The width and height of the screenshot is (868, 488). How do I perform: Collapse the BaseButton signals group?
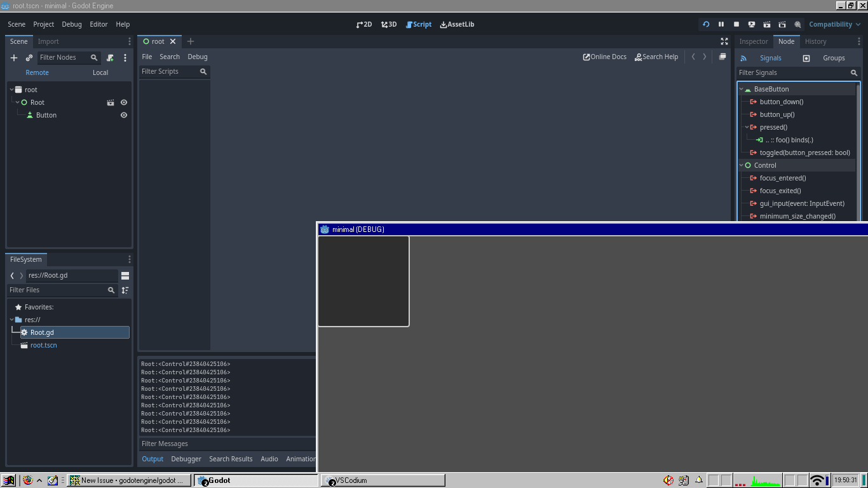pyautogui.click(x=741, y=89)
